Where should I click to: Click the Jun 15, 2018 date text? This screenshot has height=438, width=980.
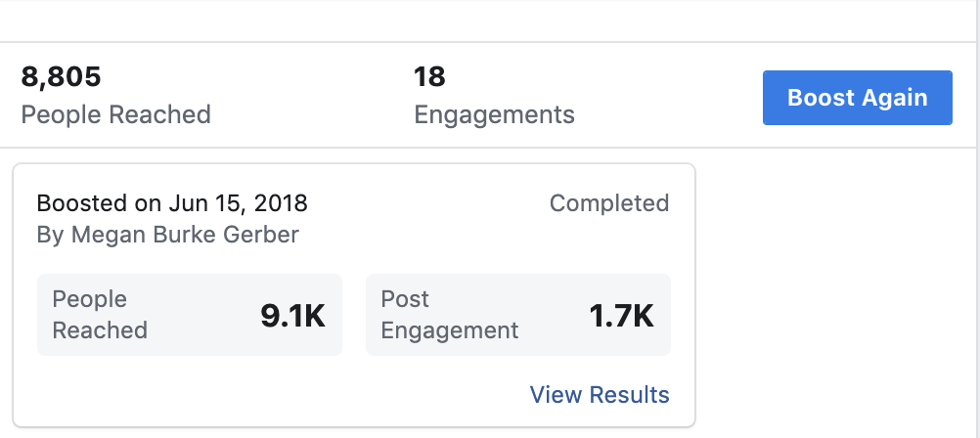coord(238,203)
